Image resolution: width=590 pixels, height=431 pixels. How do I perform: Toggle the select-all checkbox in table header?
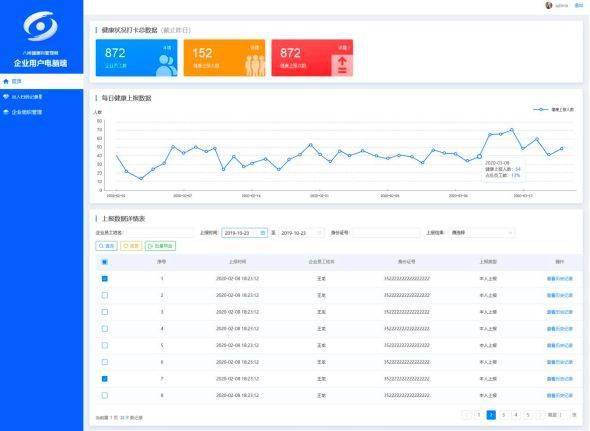point(105,262)
